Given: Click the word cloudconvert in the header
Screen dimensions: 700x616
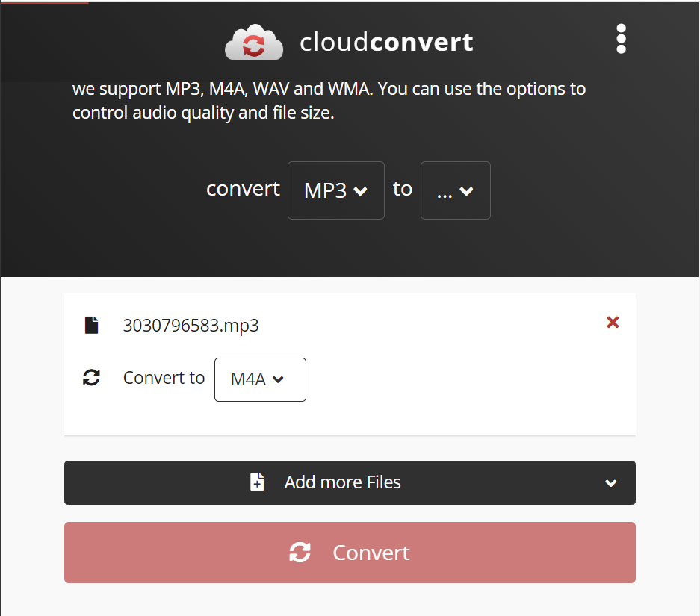Looking at the screenshot, I should [386, 43].
